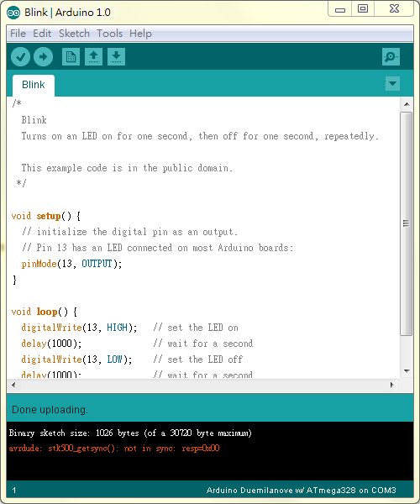
Task: Click the vertical scrollbar up arrow
Action: (x=407, y=104)
